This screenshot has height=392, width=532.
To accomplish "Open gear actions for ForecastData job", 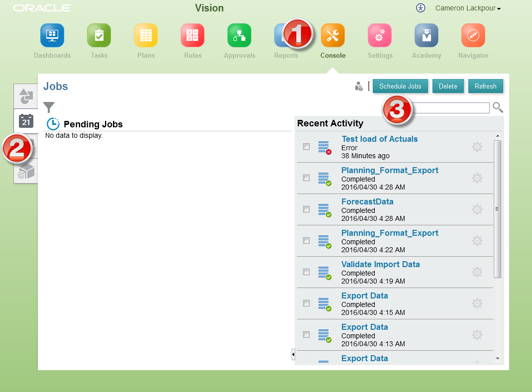I will pos(477,209).
